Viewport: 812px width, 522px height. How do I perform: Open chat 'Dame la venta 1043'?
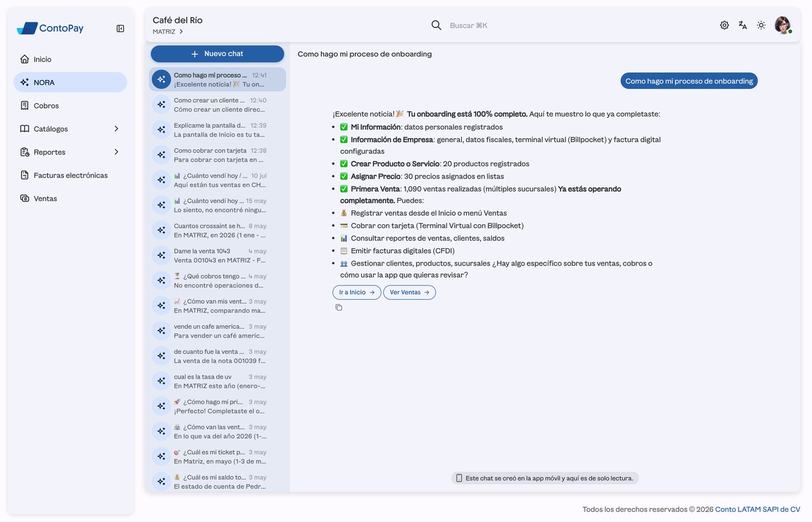[217, 255]
